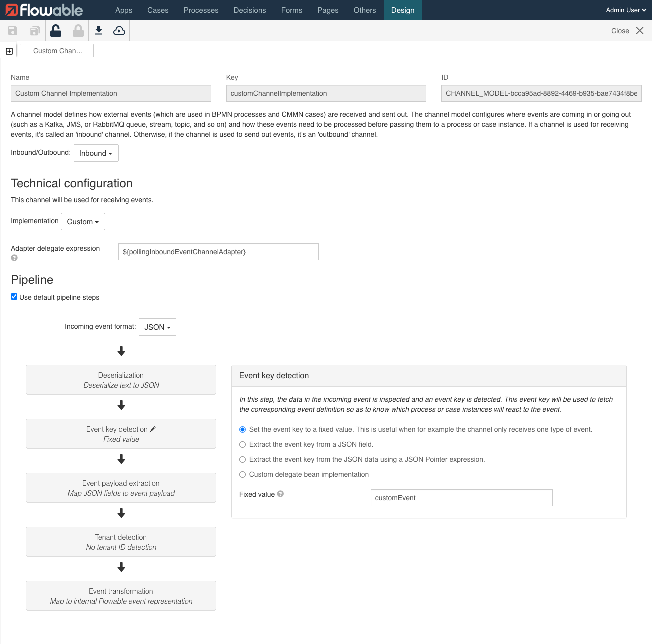Click the Fixed value input containing customEvent
Screen dimensions: 652x644
(x=461, y=497)
